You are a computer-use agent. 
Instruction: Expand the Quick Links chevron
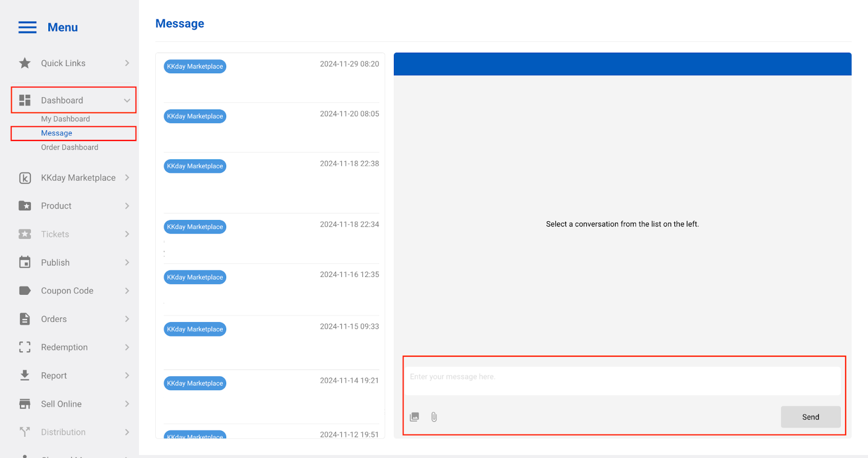click(127, 63)
